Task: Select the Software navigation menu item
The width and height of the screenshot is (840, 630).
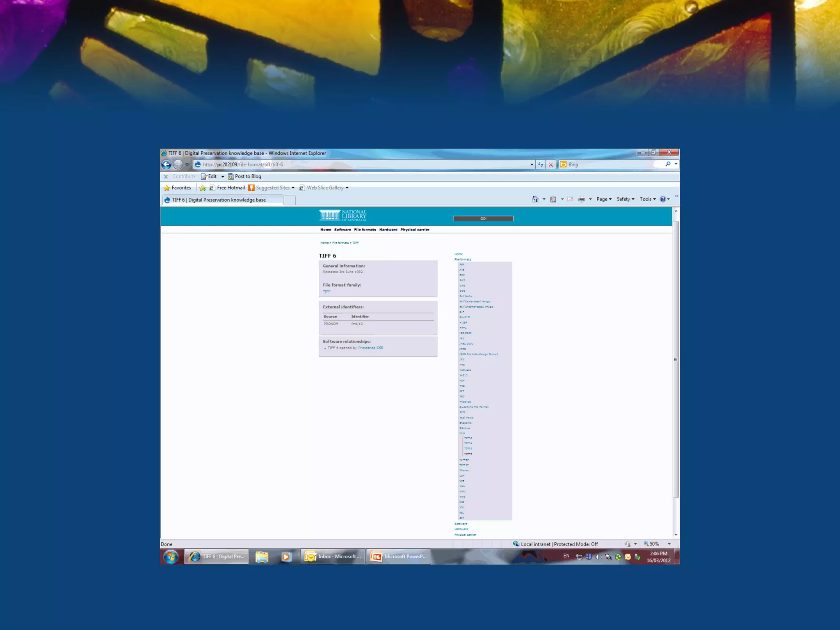Action: click(x=342, y=230)
